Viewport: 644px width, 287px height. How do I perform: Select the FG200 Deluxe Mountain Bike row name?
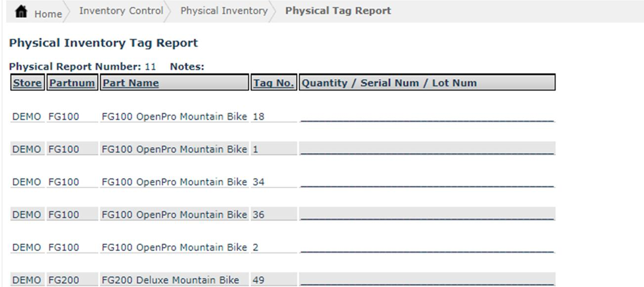click(x=171, y=280)
